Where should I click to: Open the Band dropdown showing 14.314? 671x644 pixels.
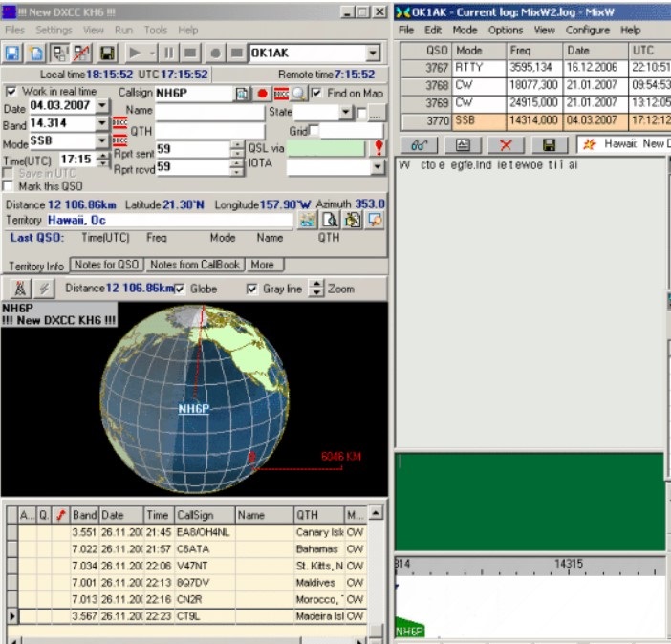coord(102,123)
